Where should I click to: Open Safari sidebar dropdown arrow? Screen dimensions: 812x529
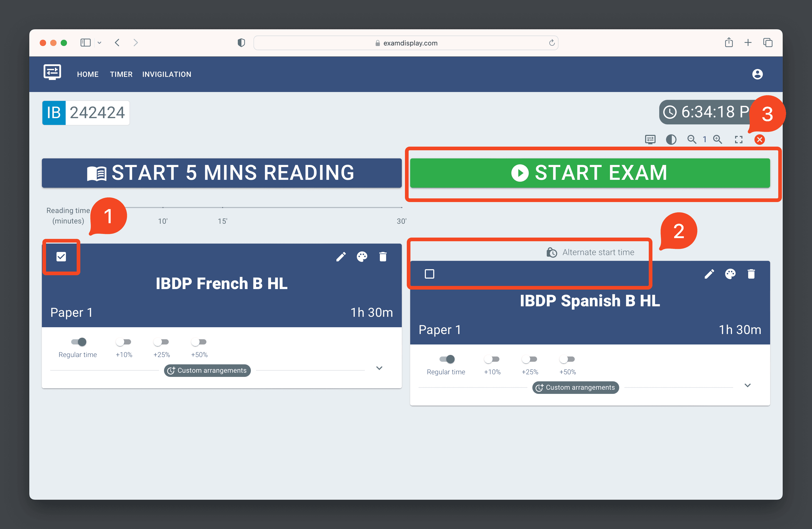click(99, 43)
